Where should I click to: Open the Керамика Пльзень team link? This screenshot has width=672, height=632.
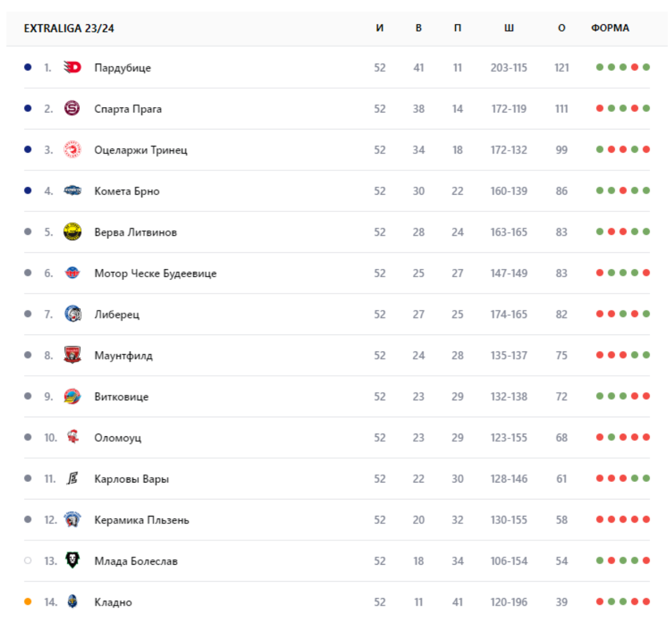click(142, 520)
